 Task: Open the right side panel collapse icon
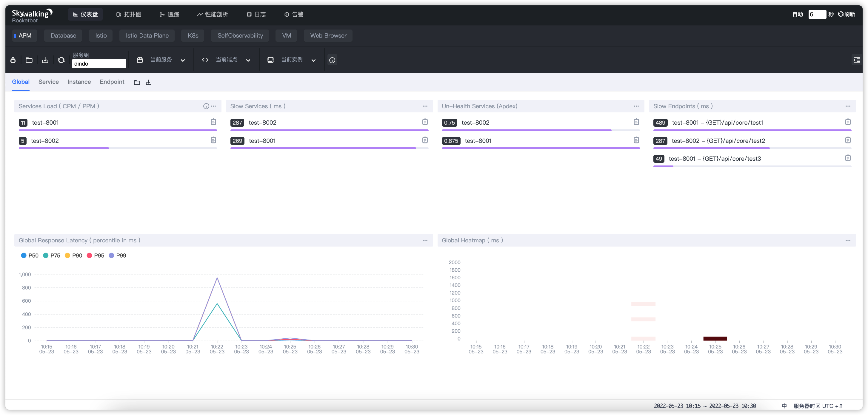click(x=857, y=60)
